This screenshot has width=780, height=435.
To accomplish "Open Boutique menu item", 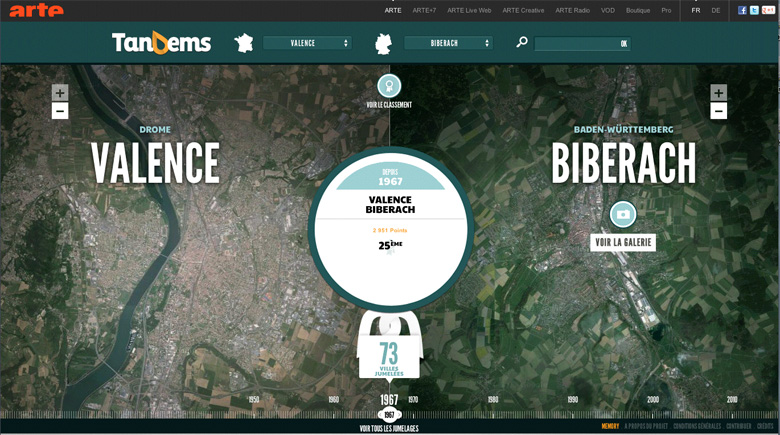I will 638,10.
